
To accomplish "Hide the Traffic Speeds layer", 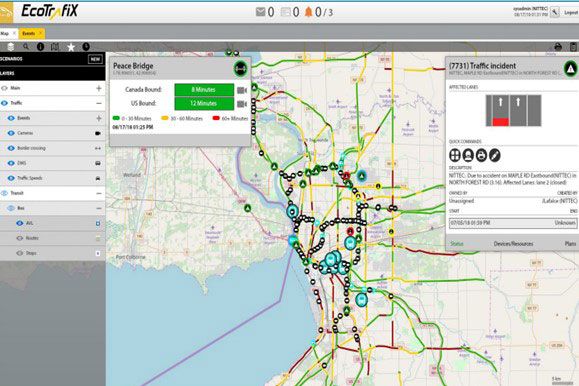I will (x=11, y=178).
